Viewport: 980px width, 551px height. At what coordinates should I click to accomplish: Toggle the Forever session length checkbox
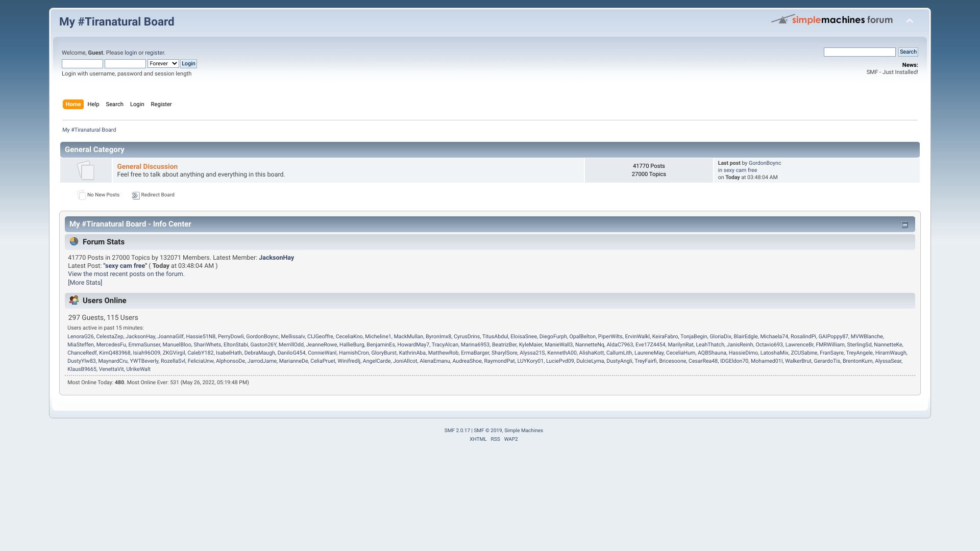click(x=163, y=63)
